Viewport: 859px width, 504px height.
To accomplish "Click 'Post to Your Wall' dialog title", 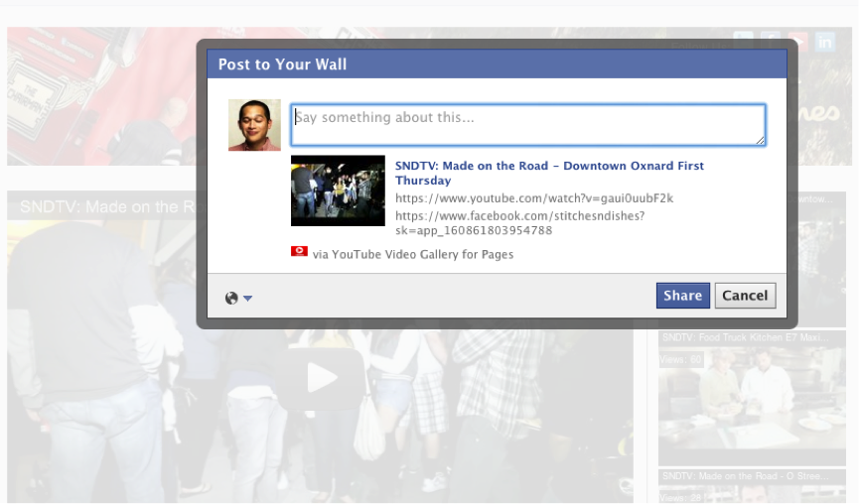I will point(282,64).
